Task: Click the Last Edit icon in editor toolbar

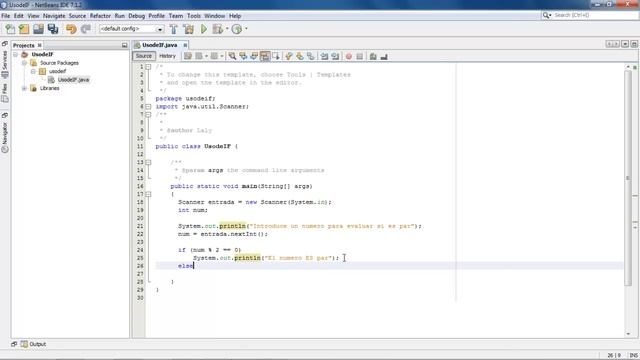Action: pyautogui.click(x=188, y=56)
